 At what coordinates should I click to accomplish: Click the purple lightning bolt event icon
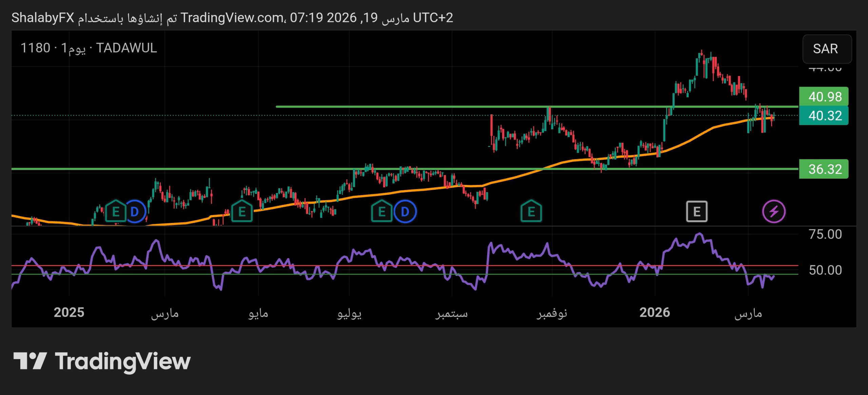(x=774, y=212)
